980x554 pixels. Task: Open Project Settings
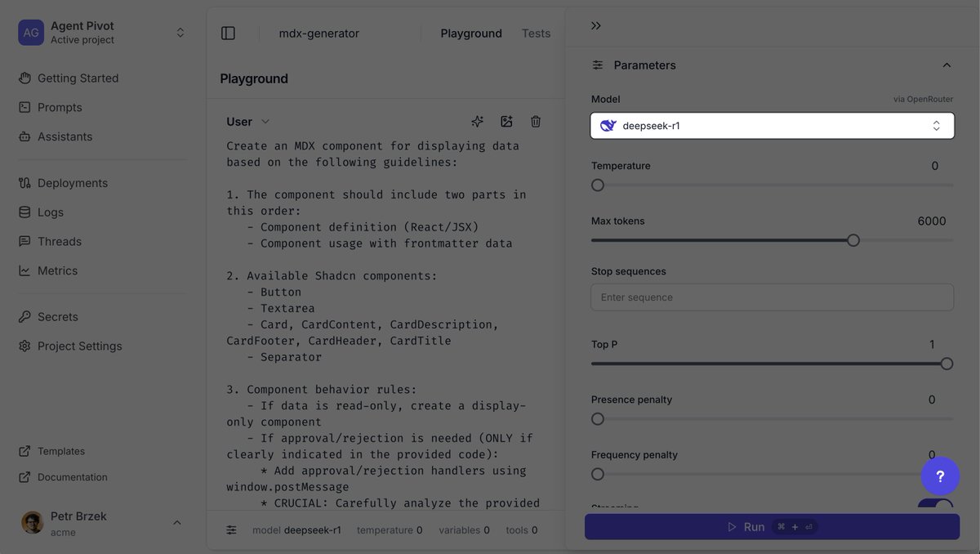[70, 346]
